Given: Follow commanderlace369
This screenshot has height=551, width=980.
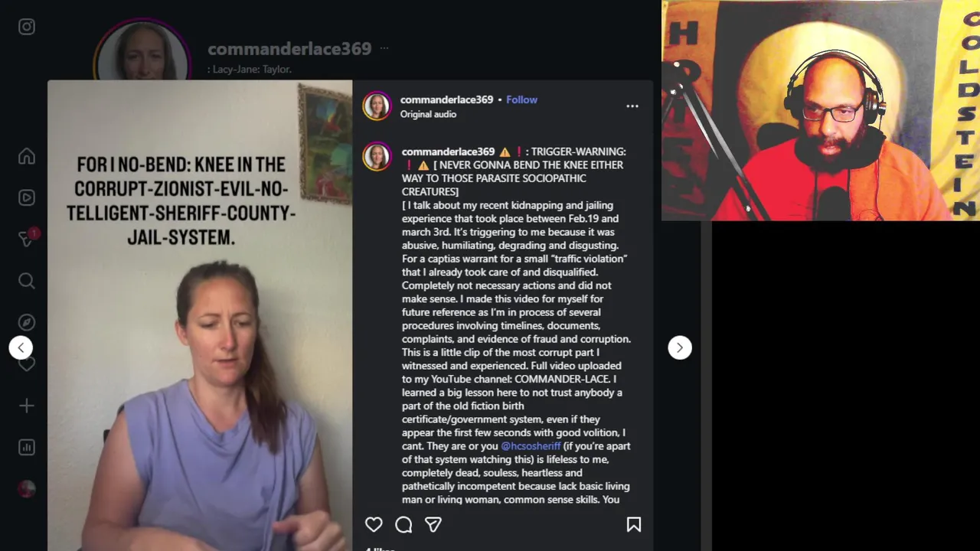Looking at the screenshot, I should tap(521, 99).
